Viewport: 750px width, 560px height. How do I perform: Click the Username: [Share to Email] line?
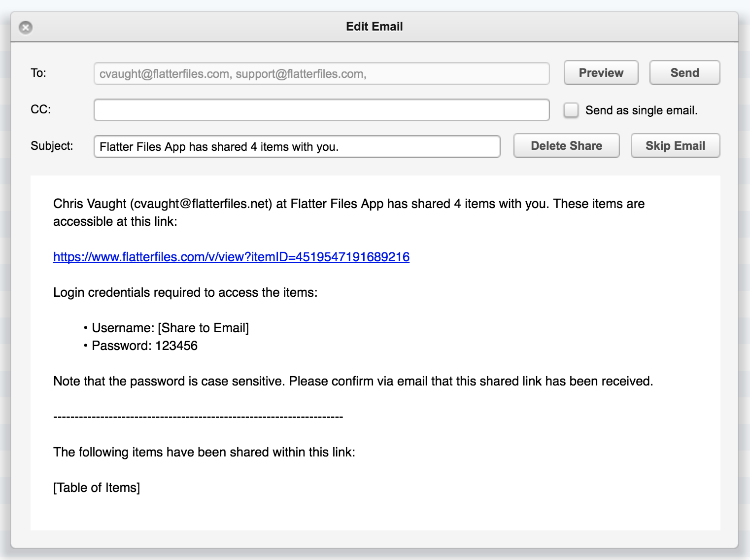(x=170, y=328)
